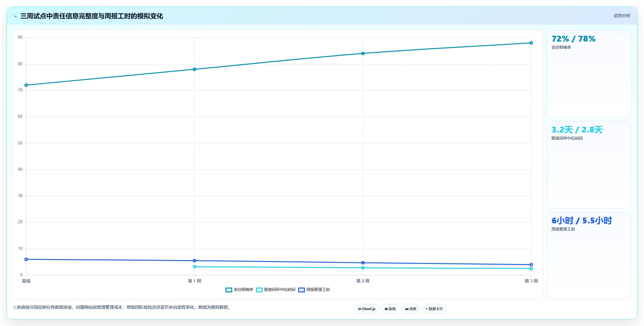Click the 责任明确率 data point at 第 3 周

pos(531,43)
